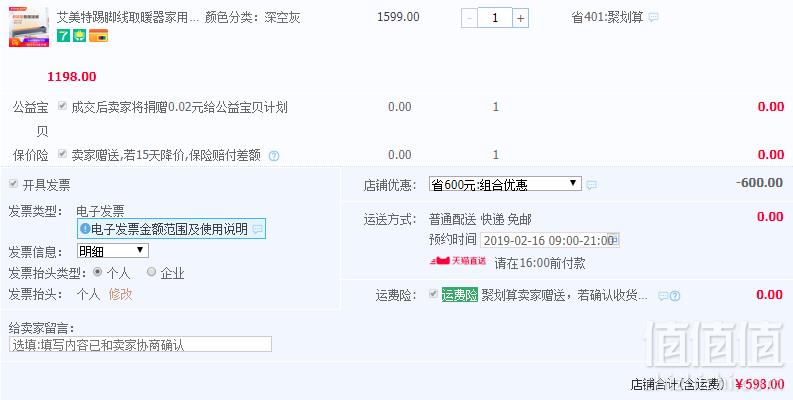Screen dimensions: 793x400
Task: Click the green 7-day return icon
Action: click(x=63, y=35)
